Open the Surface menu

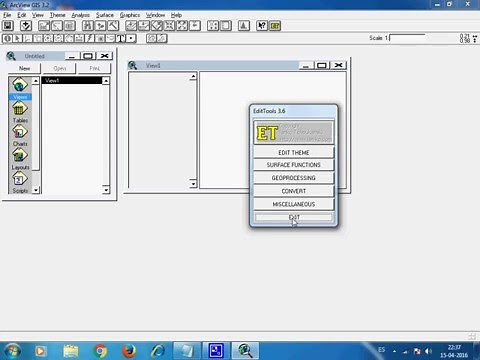(105, 15)
